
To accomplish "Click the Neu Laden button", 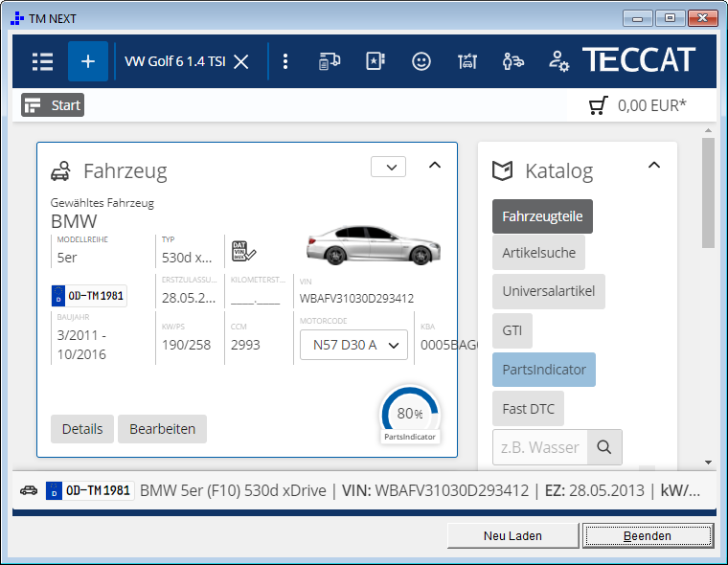I will click(513, 535).
